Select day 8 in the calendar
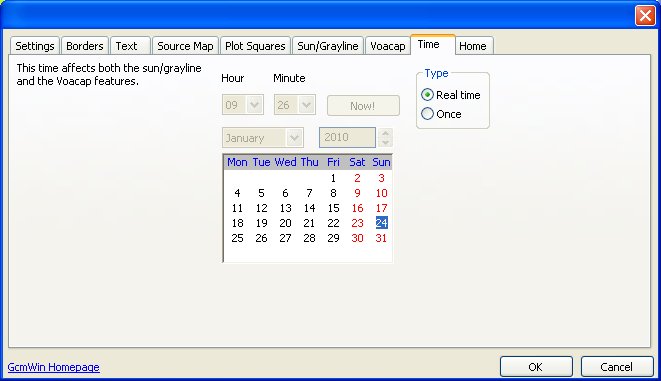 (x=333, y=193)
